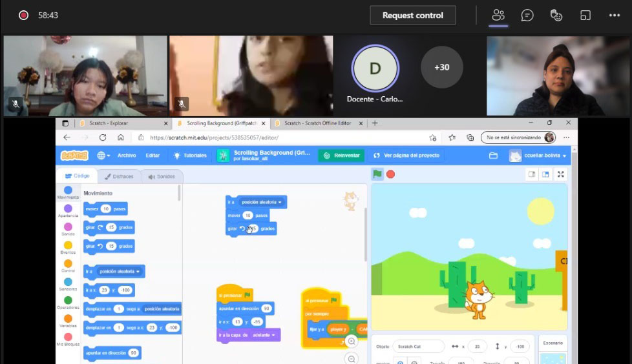Screen dimensions: 632x364
Task: Click the Request control button
Action: pos(412,15)
